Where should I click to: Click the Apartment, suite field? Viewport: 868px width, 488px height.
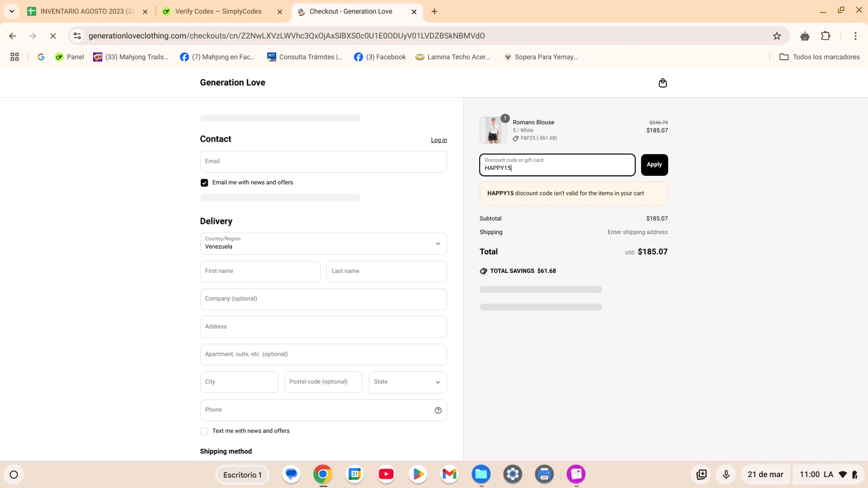coord(323,354)
